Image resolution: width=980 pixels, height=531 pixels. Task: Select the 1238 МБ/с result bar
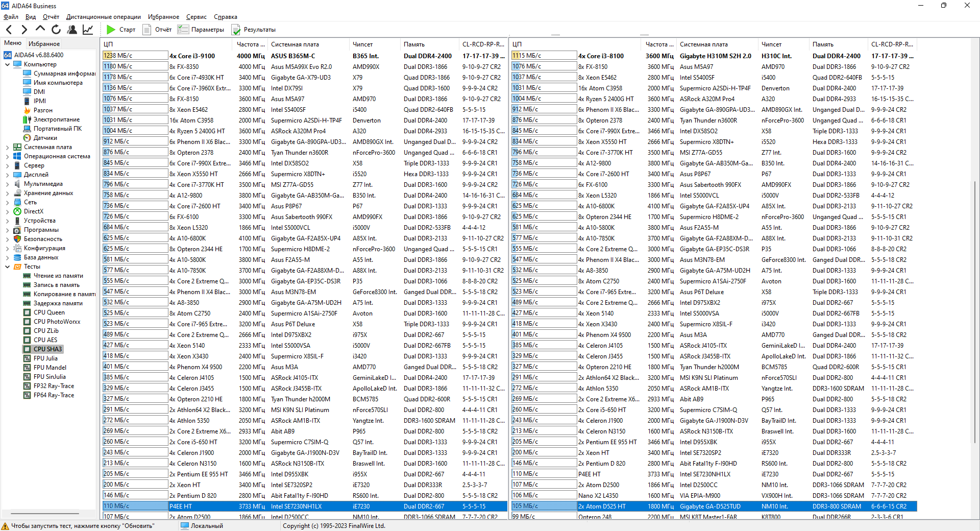(135, 56)
